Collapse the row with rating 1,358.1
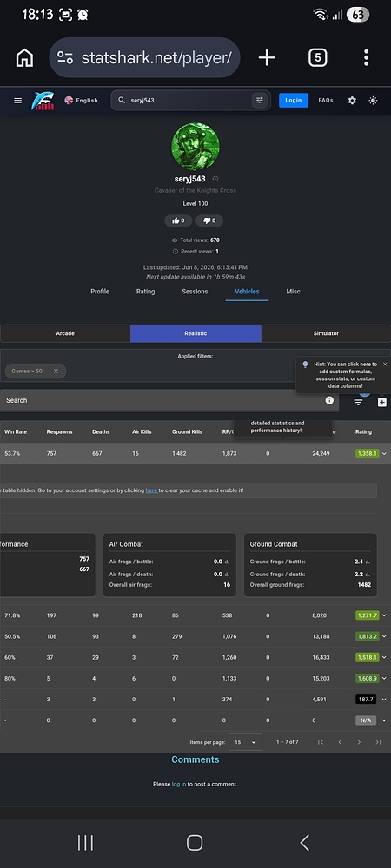Image resolution: width=391 pixels, height=868 pixels. 384,453
